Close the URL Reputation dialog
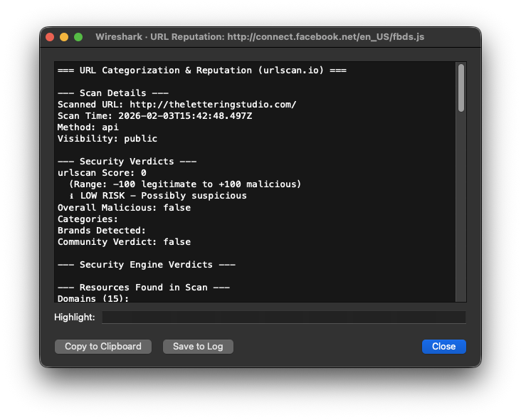This screenshot has height=420, width=521. [x=444, y=346]
